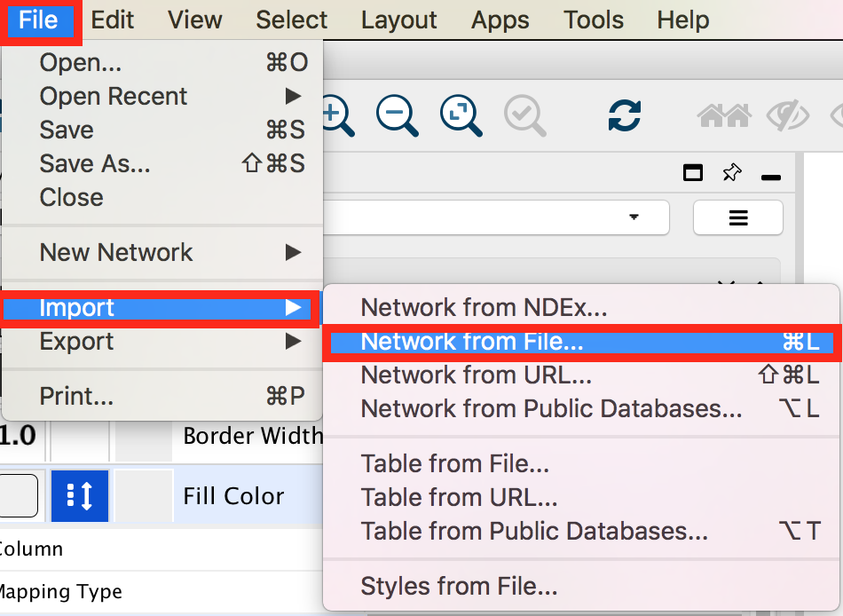Image resolution: width=843 pixels, height=616 pixels.
Task: Click the Border Width 1.0 value cell
Action: [x=18, y=437]
